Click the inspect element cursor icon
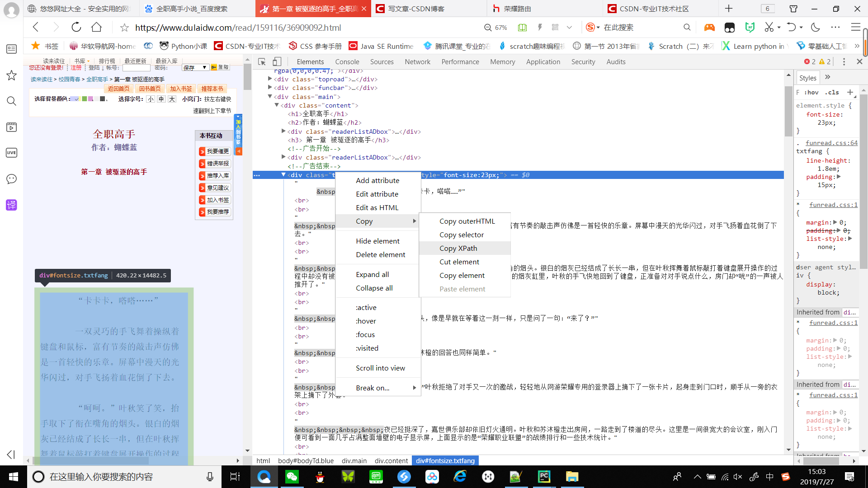The width and height of the screenshot is (868, 488). point(262,61)
